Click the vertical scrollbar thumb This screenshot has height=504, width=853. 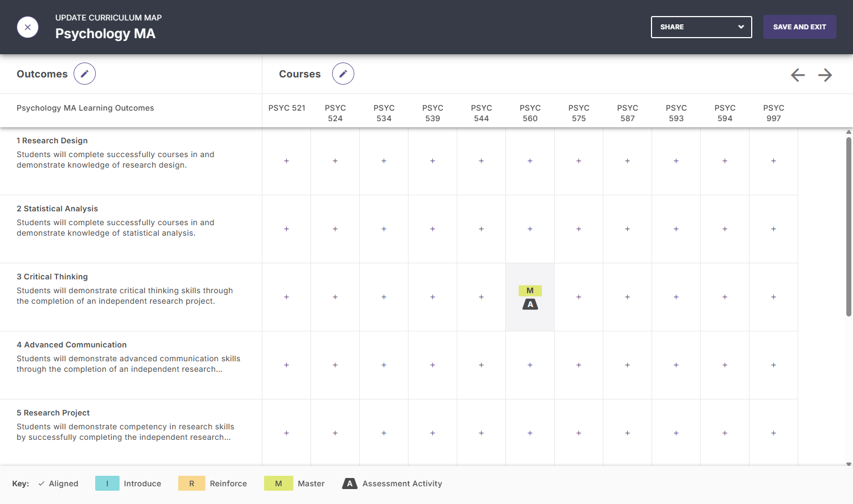click(849, 227)
